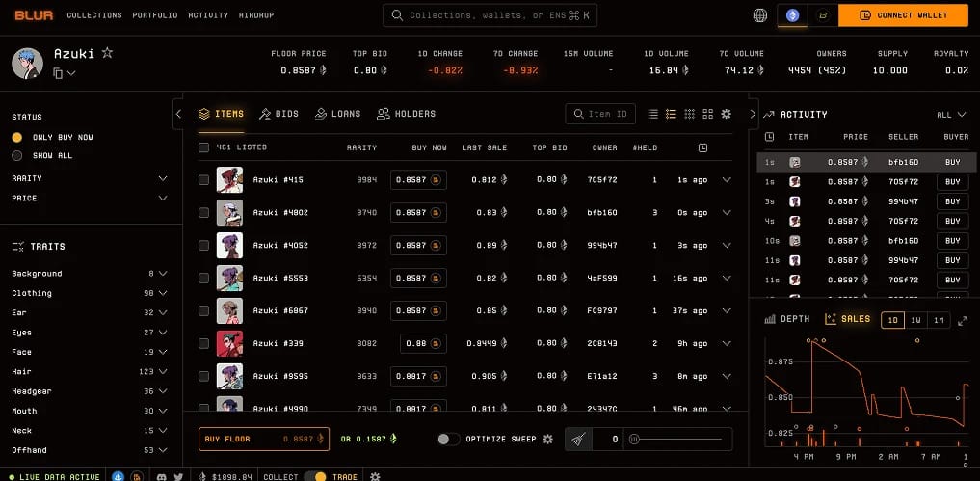Expand the Azuki #415 row chevron
This screenshot has width=980, height=481.
pyautogui.click(x=727, y=180)
